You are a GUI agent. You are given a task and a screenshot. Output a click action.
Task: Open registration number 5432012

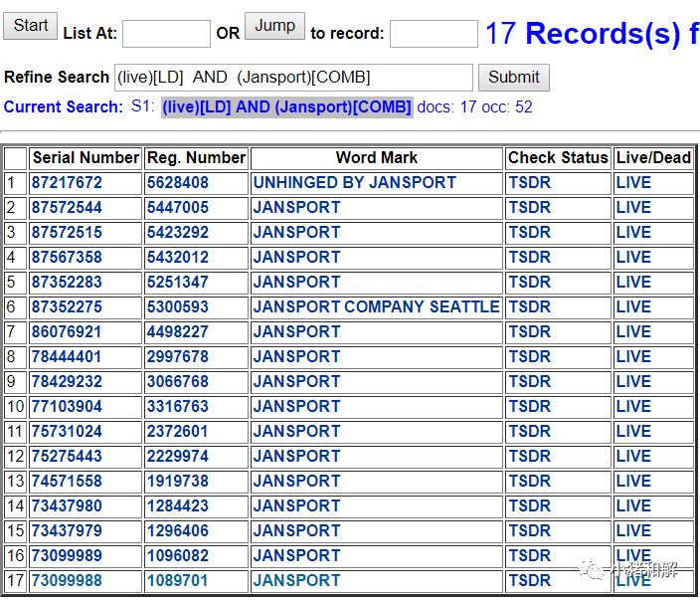tap(178, 258)
